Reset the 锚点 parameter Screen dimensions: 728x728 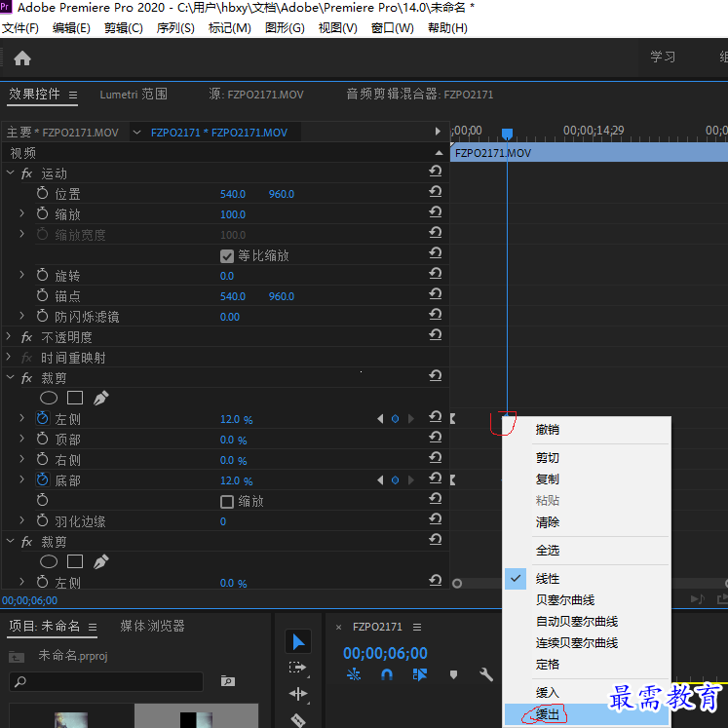435,294
